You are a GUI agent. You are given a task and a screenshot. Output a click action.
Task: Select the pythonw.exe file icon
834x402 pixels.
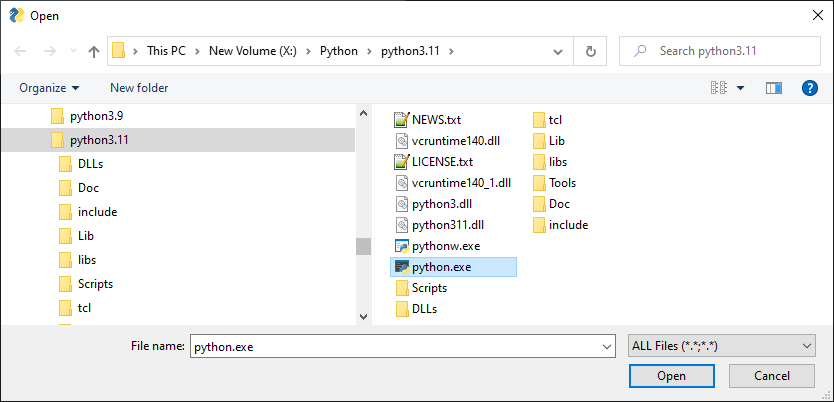point(402,246)
